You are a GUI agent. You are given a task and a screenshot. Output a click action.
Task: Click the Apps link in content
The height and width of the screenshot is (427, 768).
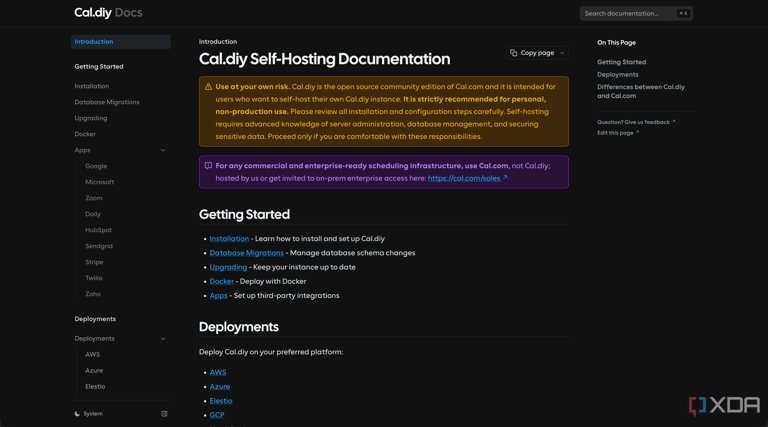(218, 296)
